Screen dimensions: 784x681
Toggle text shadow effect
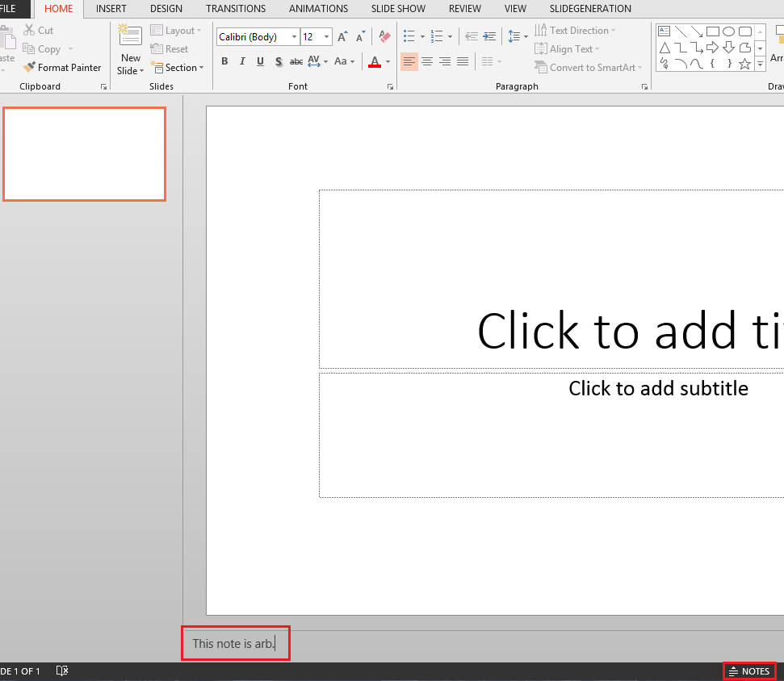click(x=279, y=61)
